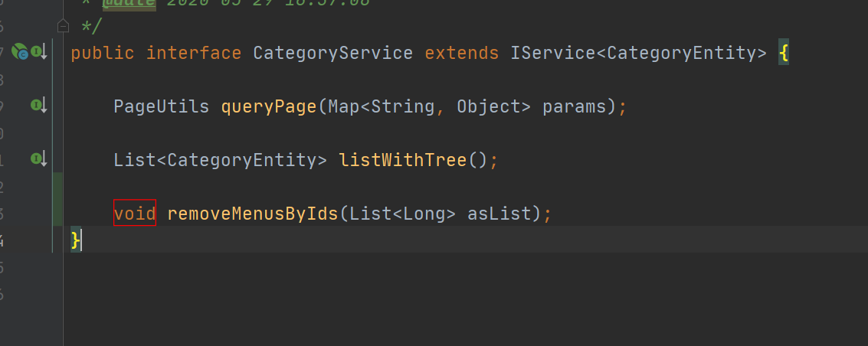Place caret on CategoryService interface name

(333, 53)
